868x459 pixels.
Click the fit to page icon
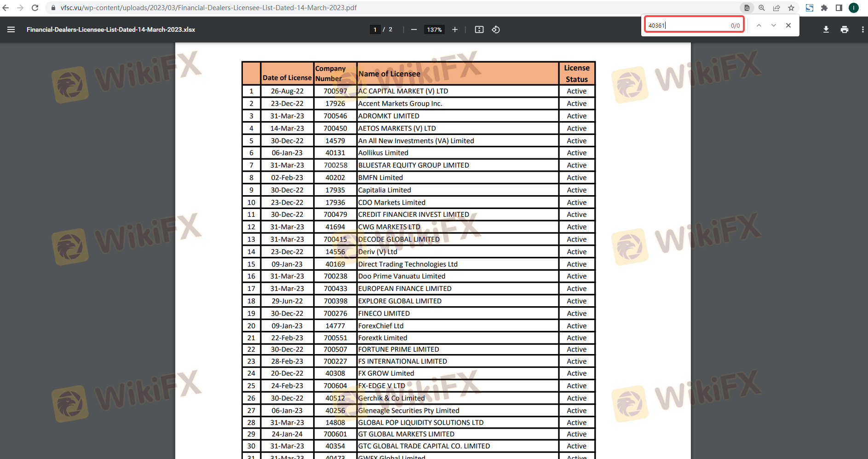[x=479, y=29]
